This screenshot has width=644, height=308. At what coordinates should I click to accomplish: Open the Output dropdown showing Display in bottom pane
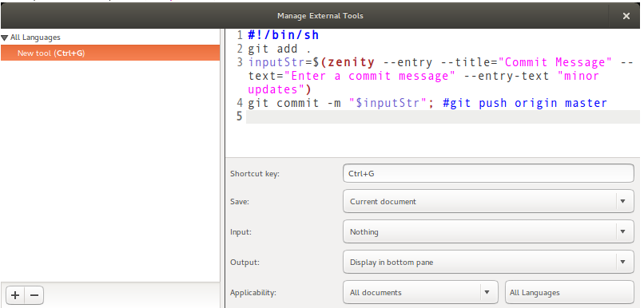488,262
